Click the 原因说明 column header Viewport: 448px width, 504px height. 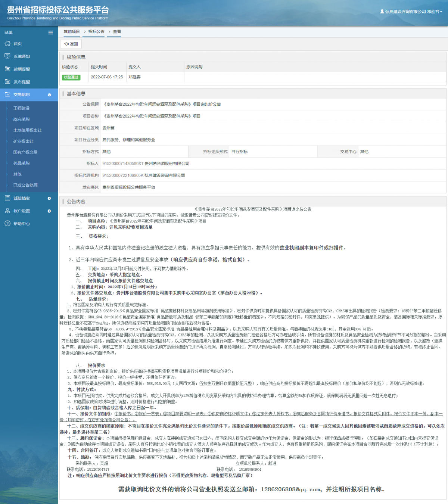pos(195,67)
